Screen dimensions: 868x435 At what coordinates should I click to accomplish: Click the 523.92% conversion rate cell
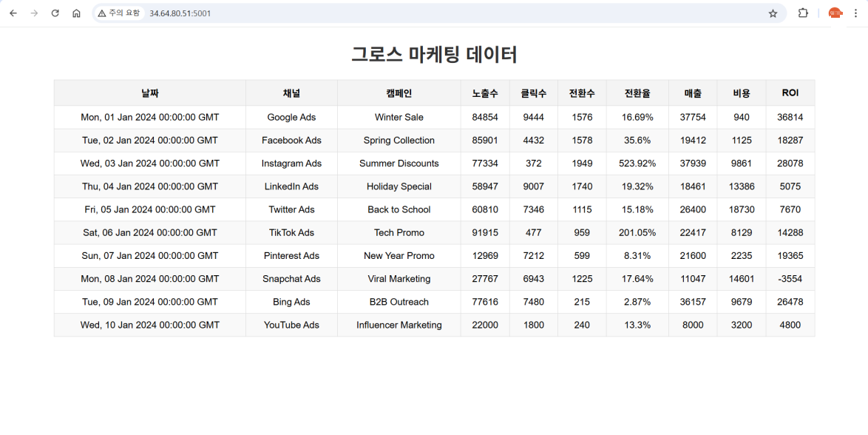(x=637, y=163)
